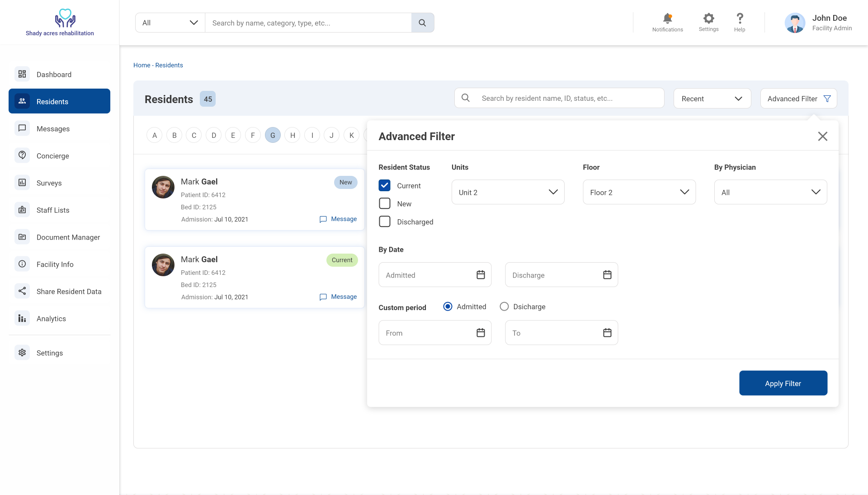Uncheck the Current resident status checkbox
868x495 pixels.
[385, 186]
